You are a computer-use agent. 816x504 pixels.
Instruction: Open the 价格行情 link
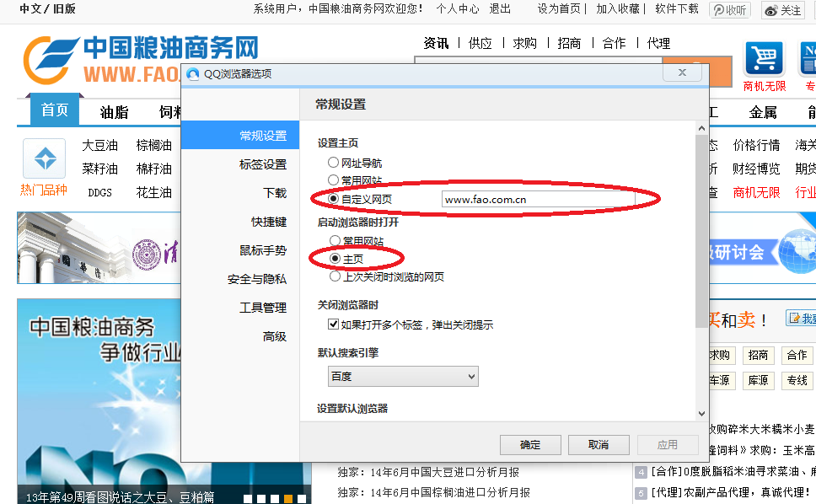[x=757, y=145]
